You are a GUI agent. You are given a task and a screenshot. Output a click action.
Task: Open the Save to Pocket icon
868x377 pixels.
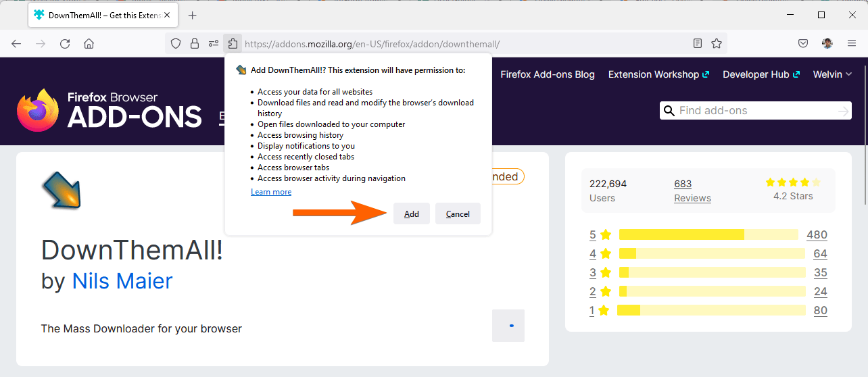point(803,44)
